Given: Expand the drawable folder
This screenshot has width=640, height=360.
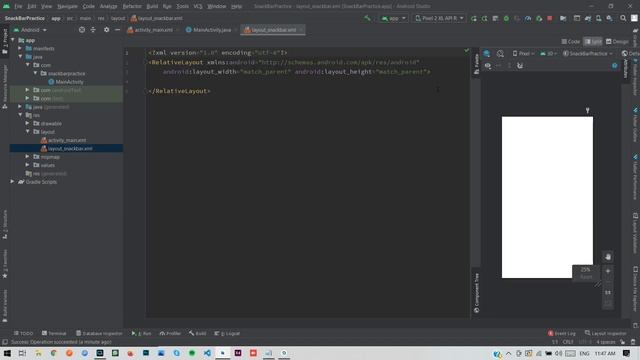Looking at the screenshot, I should pos(28,123).
